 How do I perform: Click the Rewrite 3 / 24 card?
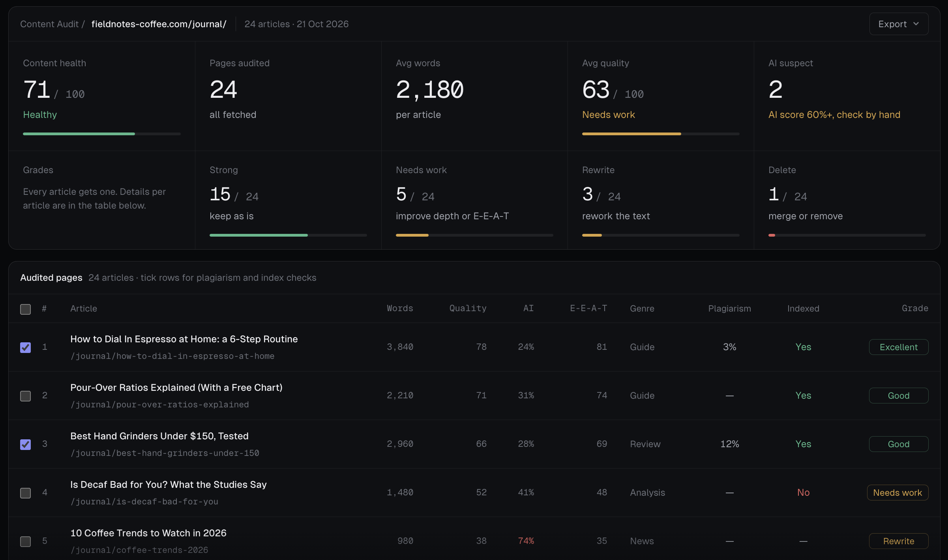click(x=661, y=200)
